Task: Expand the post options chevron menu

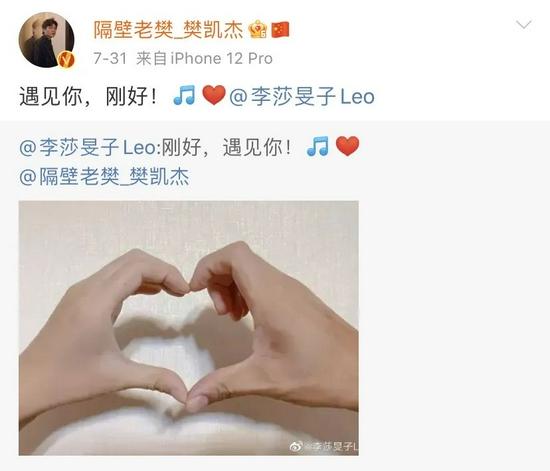Action: 524,25
